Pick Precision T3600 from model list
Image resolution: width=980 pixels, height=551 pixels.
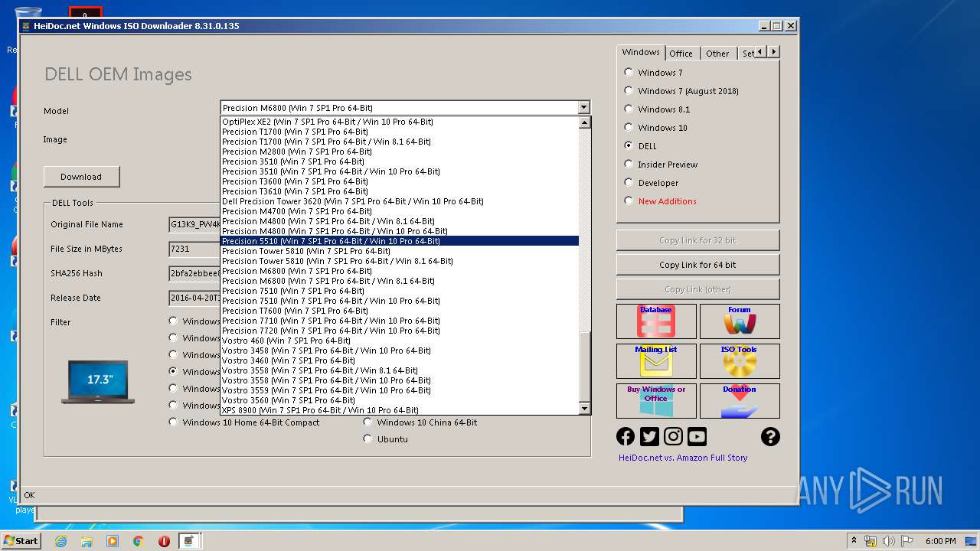point(400,181)
